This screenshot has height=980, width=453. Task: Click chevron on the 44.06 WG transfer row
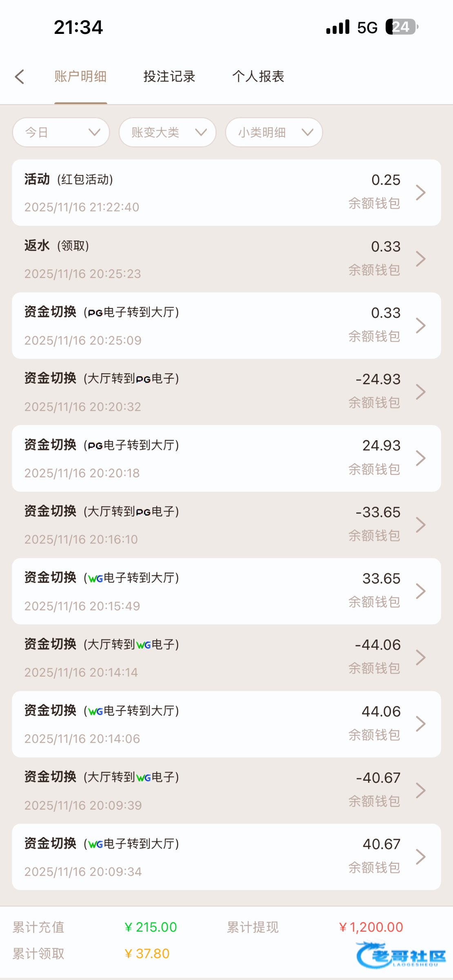click(421, 724)
